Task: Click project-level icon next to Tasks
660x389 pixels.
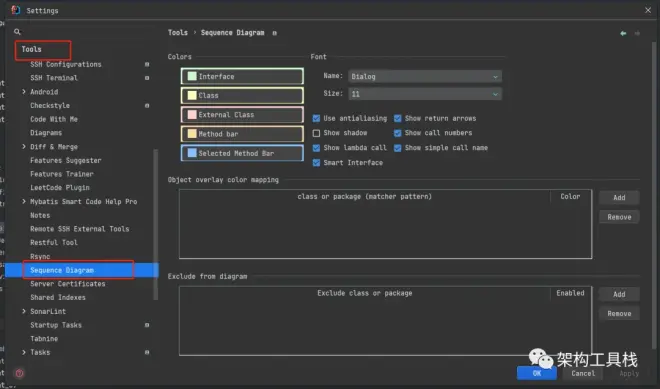Action: (x=147, y=352)
